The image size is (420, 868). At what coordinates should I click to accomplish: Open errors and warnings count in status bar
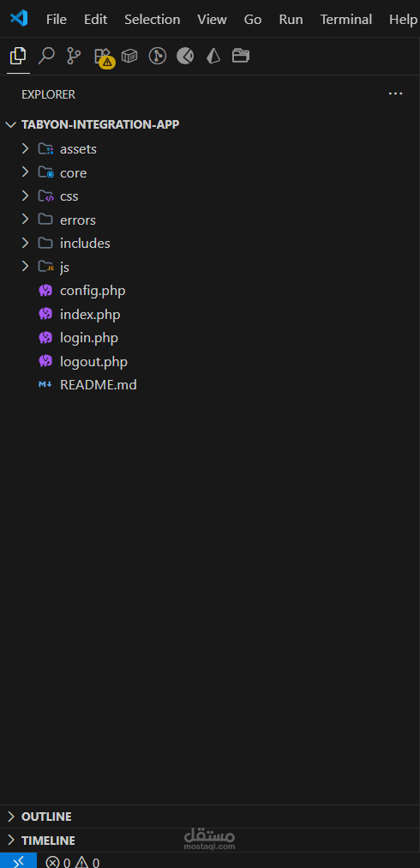click(73, 862)
